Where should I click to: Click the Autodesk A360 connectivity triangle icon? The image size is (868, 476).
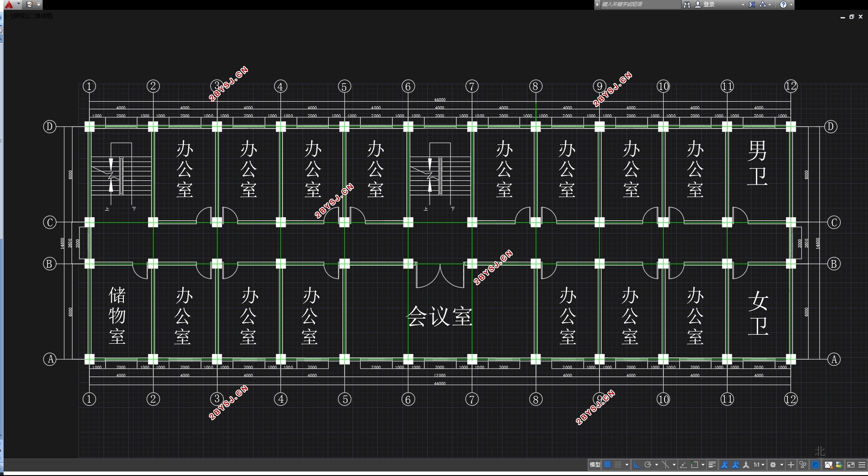pyautogui.click(x=763, y=4)
